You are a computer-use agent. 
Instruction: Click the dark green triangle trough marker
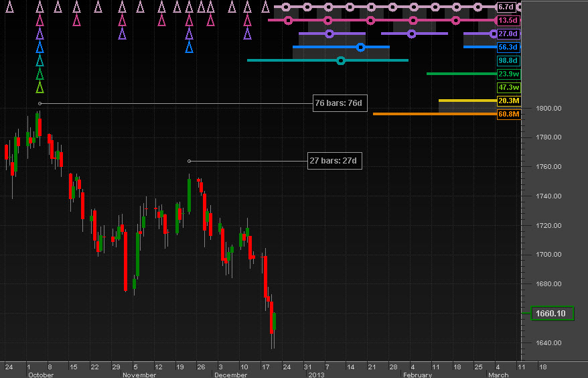tap(40, 74)
